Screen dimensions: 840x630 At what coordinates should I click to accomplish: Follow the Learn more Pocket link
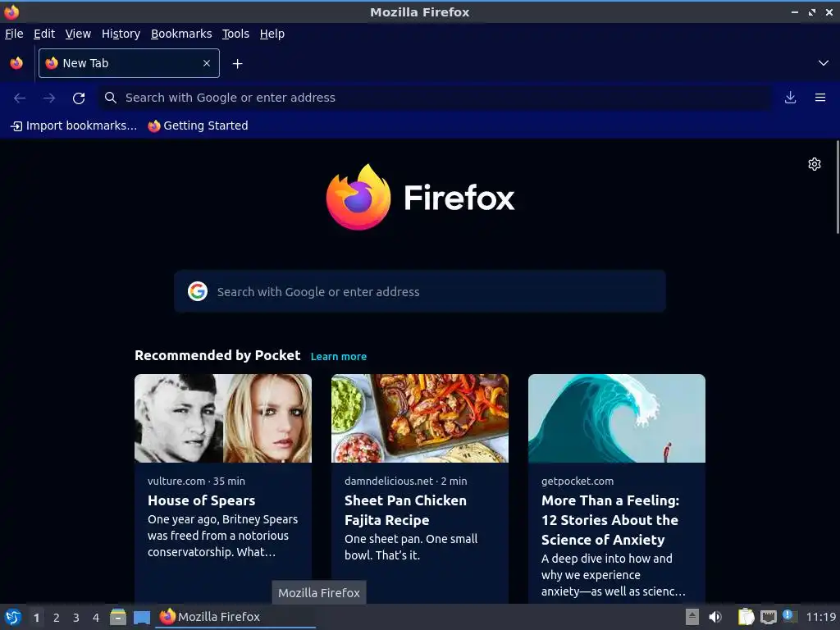pos(339,357)
